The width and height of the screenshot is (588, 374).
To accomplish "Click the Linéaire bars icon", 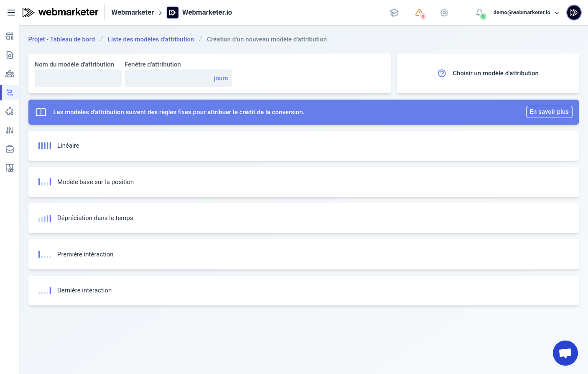I will tap(45, 146).
